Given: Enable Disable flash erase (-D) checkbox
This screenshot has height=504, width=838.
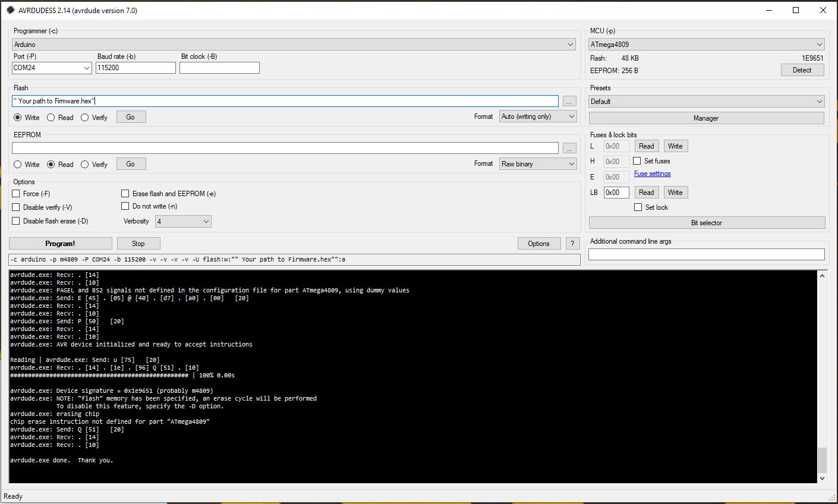Looking at the screenshot, I should [16, 221].
